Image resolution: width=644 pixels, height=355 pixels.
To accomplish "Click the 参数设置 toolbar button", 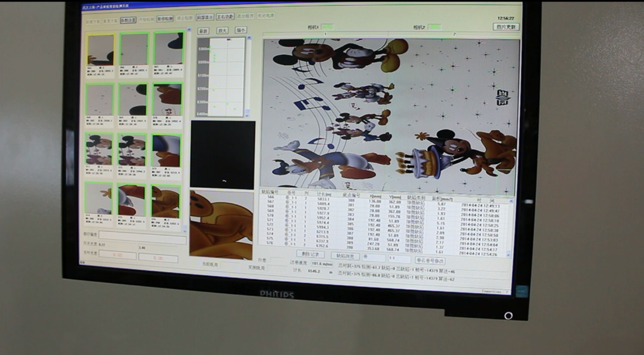I will coord(128,20).
